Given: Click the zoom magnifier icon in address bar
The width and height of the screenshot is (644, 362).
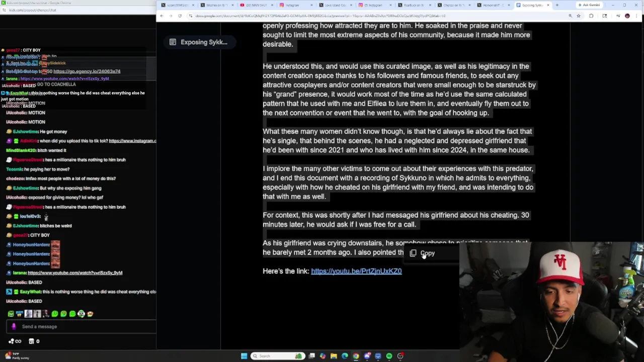Looking at the screenshot, I should [x=571, y=16].
